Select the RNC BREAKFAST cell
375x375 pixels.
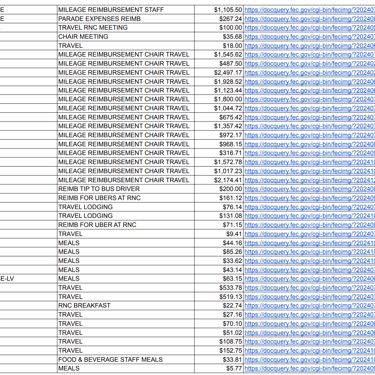tap(126, 306)
